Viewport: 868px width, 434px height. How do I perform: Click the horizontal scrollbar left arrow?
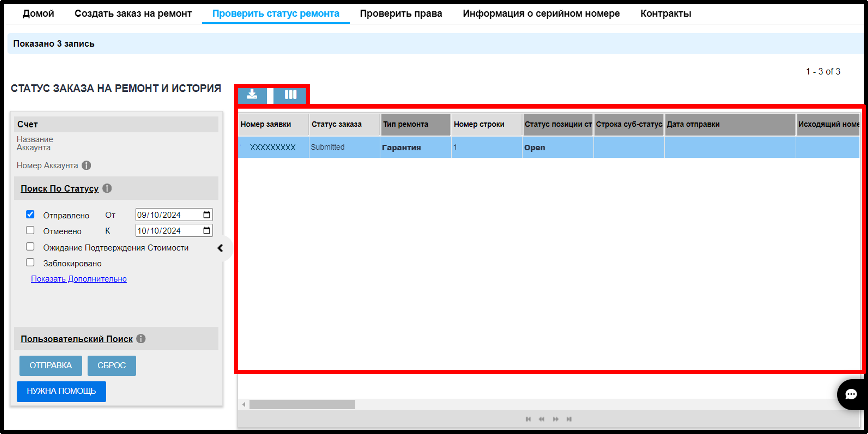click(244, 404)
